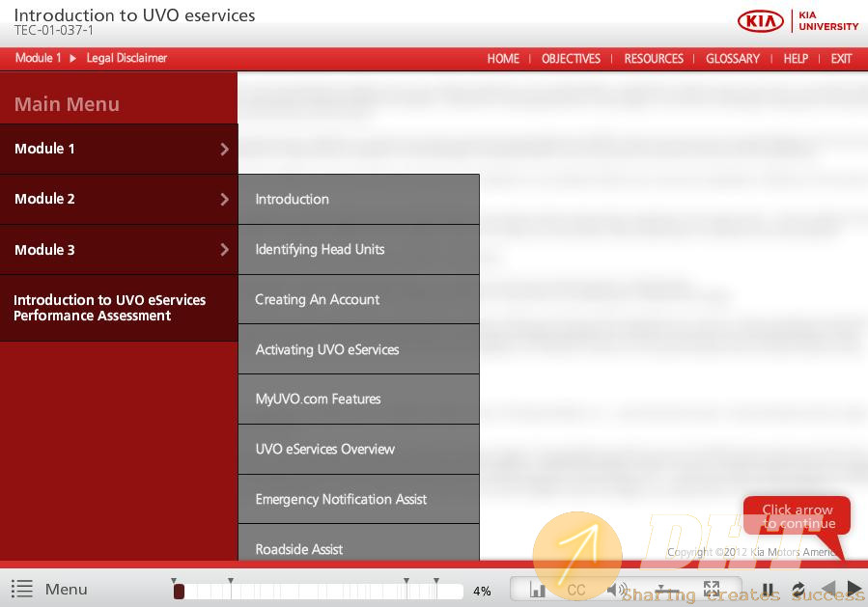Switch to full screen with the expand icon
The height and width of the screenshot is (607, 868).
(712, 589)
